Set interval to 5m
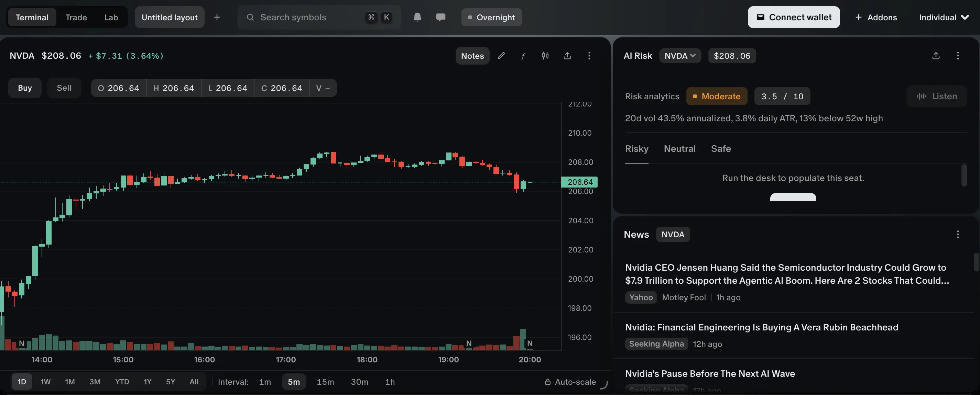The image size is (980, 395). pyautogui.click(x=294, y=382)
